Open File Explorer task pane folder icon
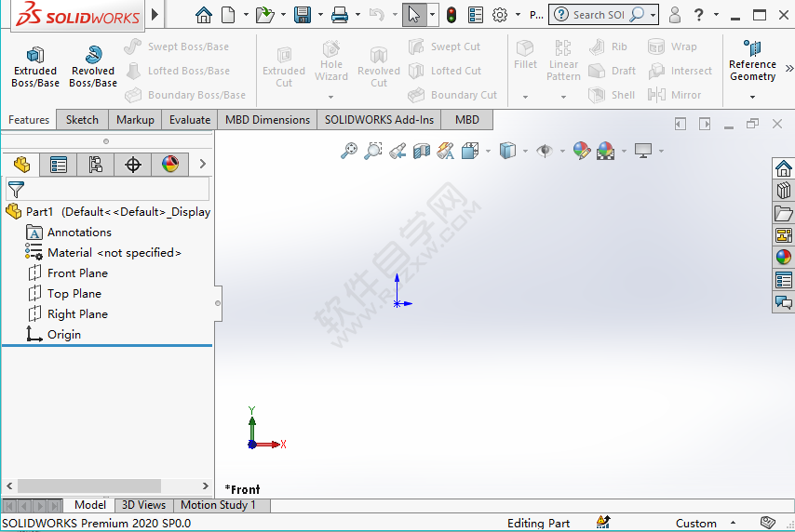The width and height of the screenshot is (795, 532). click(783, 213)
